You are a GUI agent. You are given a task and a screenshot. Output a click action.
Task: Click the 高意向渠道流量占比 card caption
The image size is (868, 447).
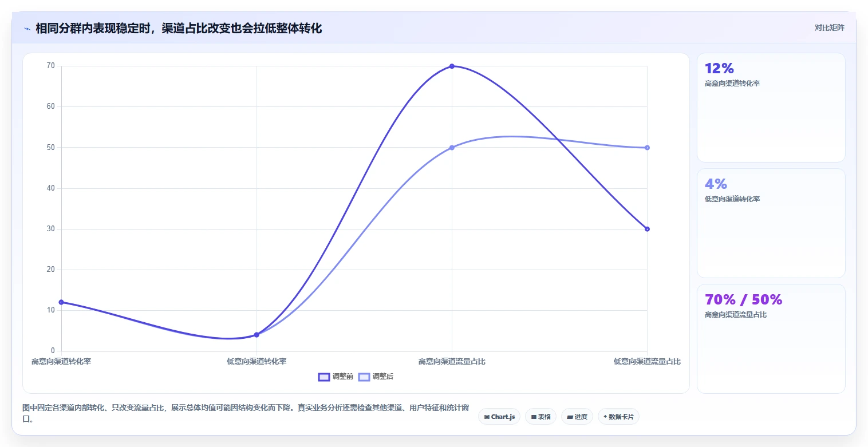pos(736,315)
